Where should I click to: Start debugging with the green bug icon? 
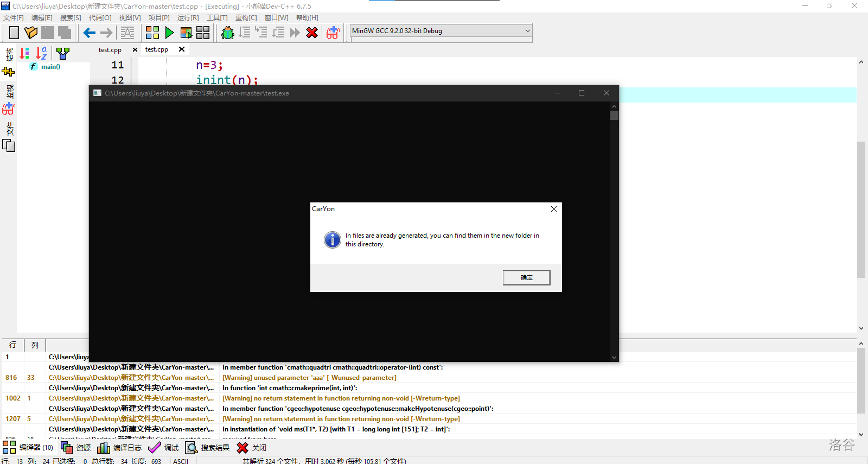228,33
